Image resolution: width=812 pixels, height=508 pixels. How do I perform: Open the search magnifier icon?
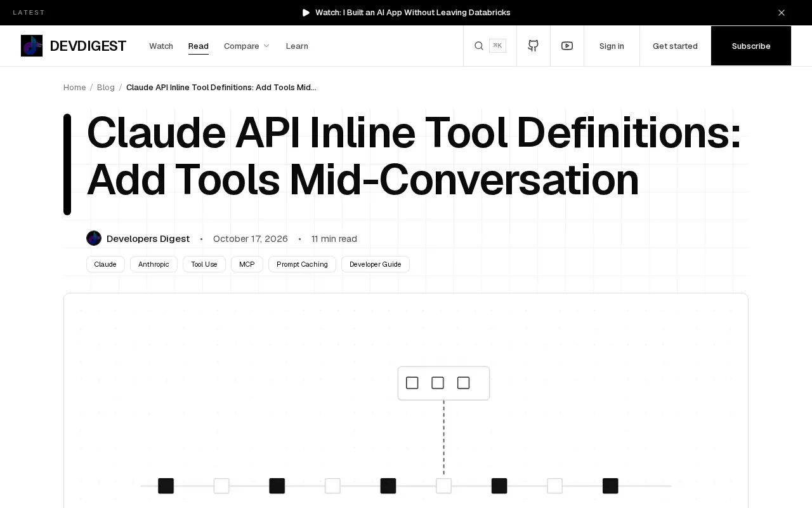pyautogui.click(x=479, y=46)
